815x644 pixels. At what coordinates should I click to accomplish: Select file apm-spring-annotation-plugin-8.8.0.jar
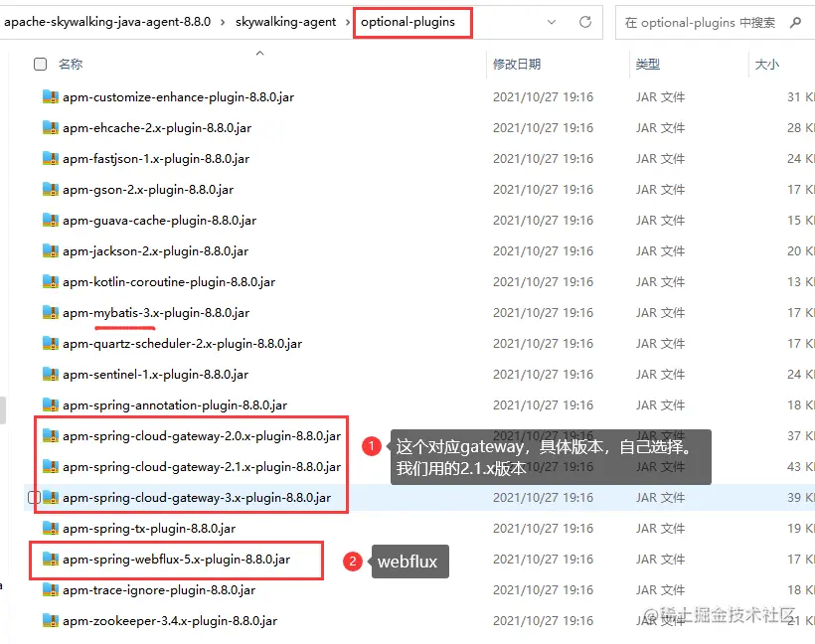pos(175,405)
